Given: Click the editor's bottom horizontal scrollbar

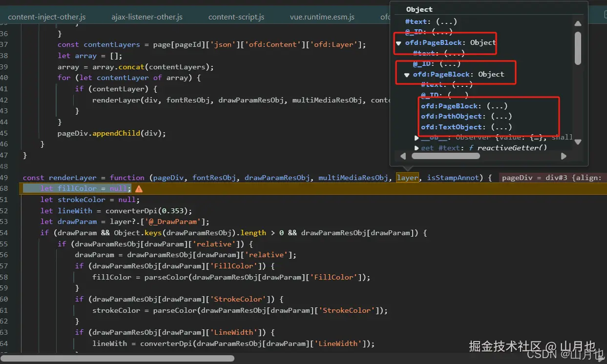Looking at the screenshot, I should tap(117, 358).
